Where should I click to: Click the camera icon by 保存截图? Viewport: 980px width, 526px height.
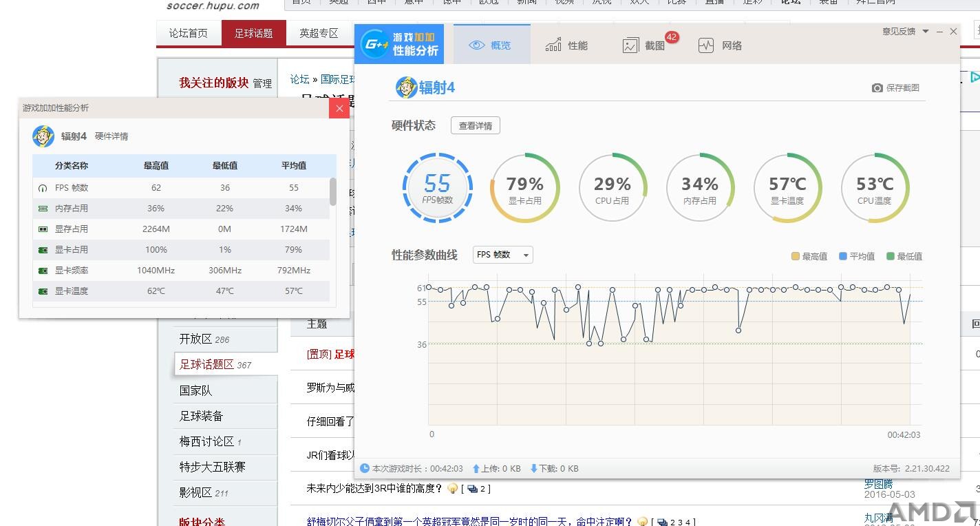pyautogui.click(x=877, y=87)
